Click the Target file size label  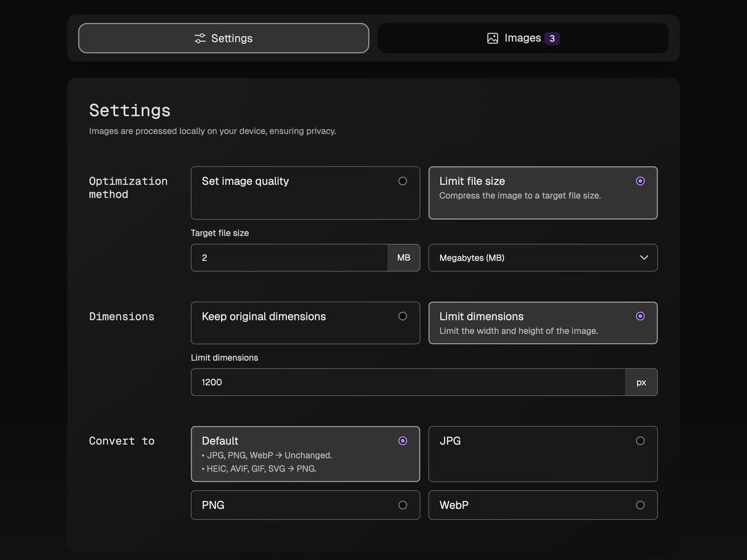click(220, 233)
